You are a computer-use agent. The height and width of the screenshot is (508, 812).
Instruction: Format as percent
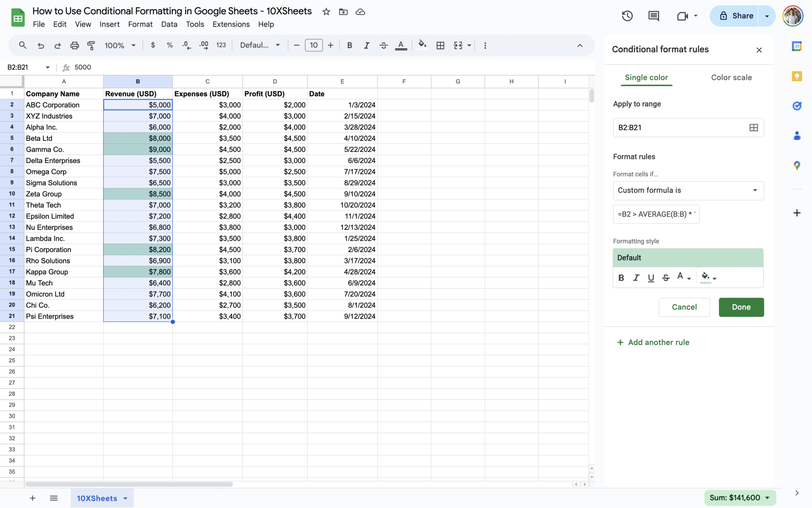click(170, 45)
